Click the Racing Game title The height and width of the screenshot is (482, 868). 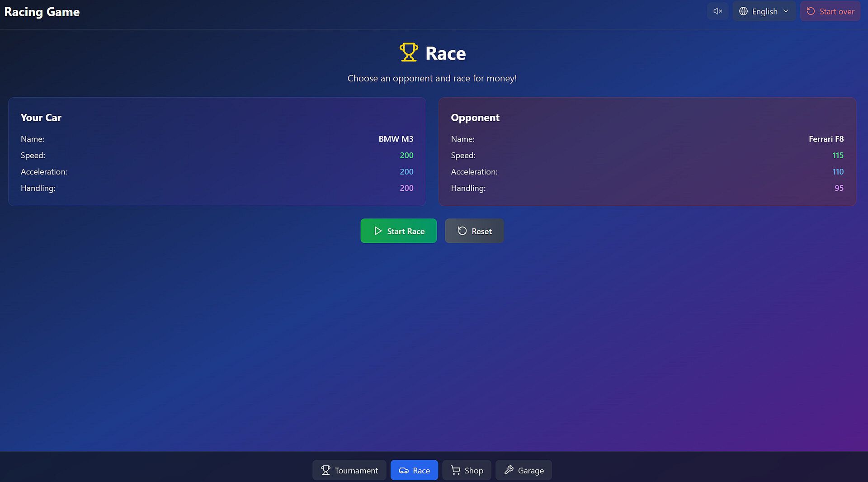pyautogui.click(x=42, y=12)
